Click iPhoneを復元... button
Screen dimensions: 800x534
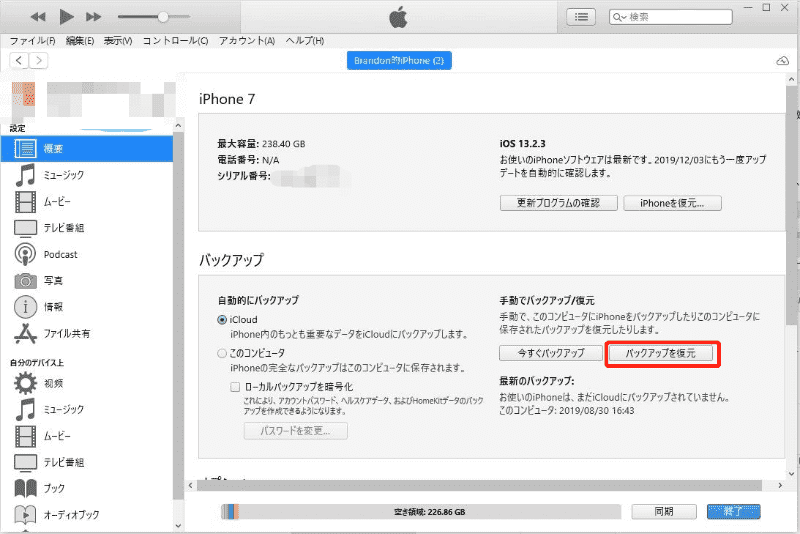tap(672, 203)
